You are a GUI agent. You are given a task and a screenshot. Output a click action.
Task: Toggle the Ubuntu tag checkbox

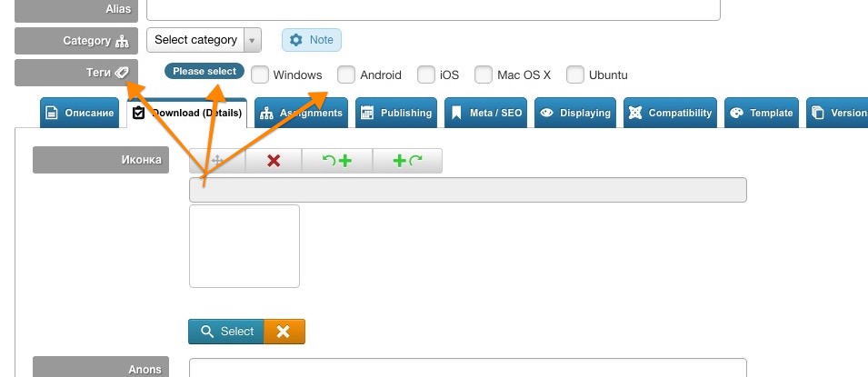(x=575, y=74)
